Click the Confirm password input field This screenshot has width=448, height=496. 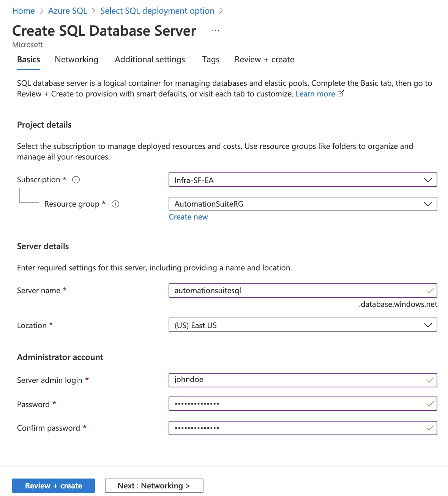tap(303, 428)
